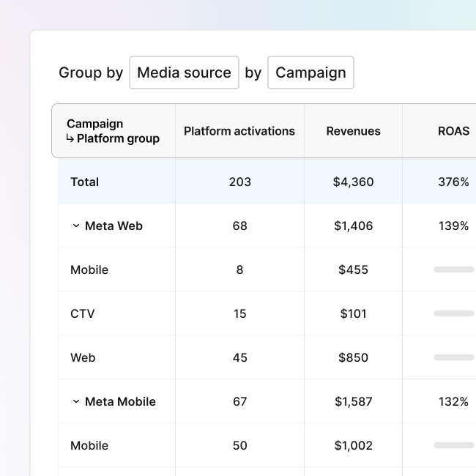Click the ROAS column header
The height and width of the screenshot is (476, 476).
click(x=453, y=131)
